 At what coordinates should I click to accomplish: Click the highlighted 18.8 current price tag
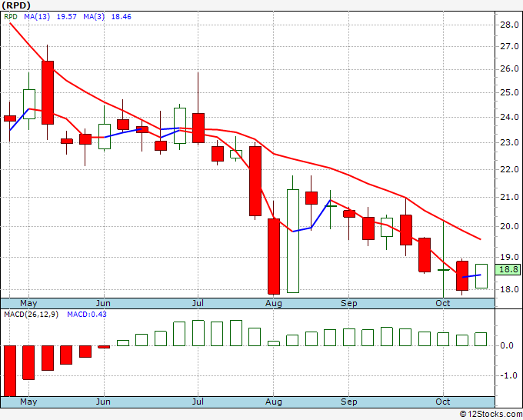[508, 269]
